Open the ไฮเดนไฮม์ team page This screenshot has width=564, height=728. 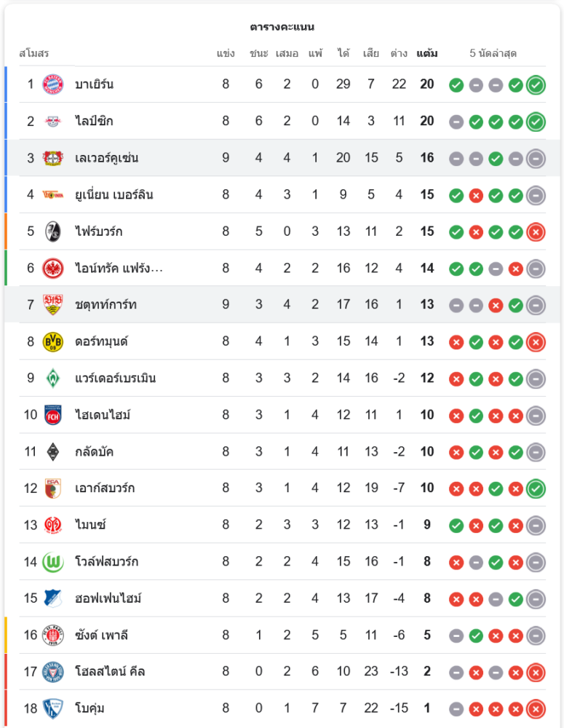coord(103,415)
